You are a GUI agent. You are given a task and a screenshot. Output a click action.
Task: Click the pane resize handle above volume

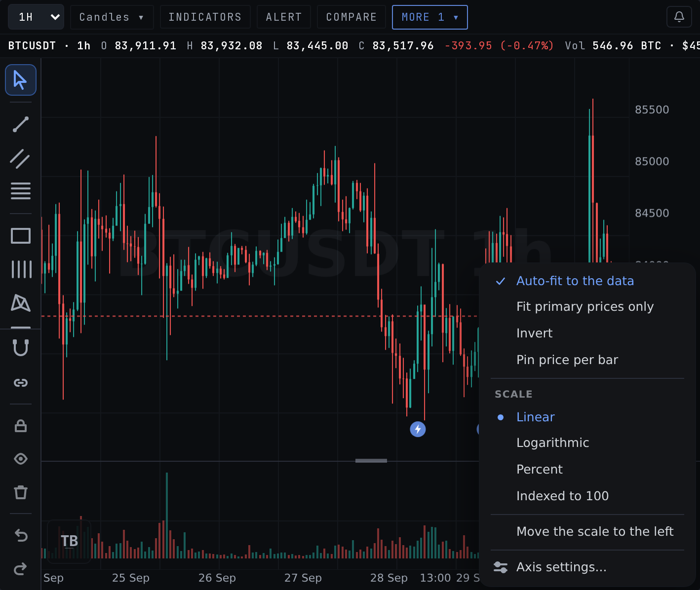pos(371,461)
